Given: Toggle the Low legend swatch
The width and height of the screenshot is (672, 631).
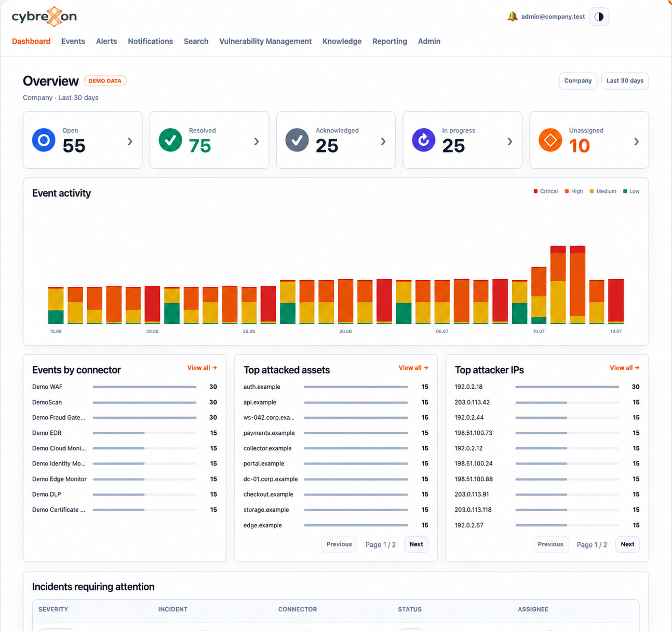Looking at the screenshot, I should click(625, 191).
